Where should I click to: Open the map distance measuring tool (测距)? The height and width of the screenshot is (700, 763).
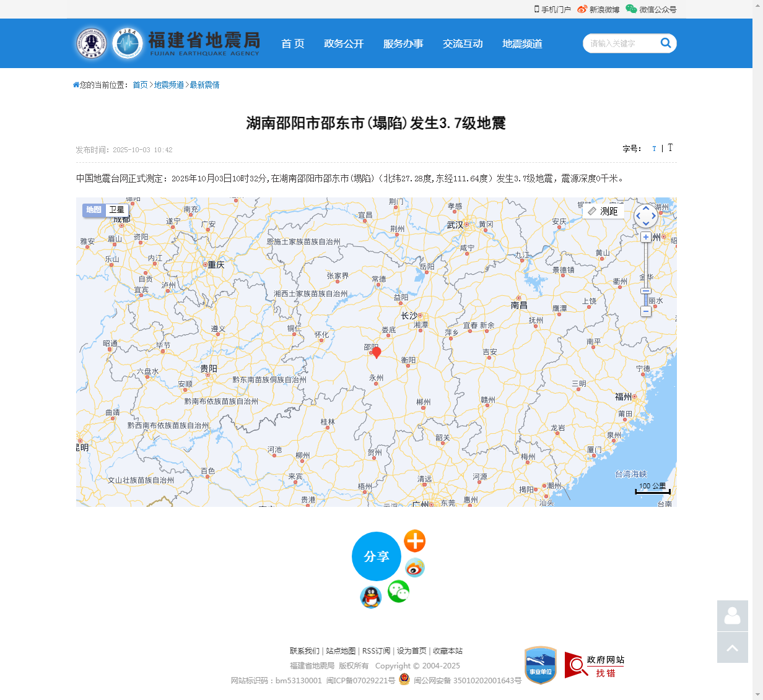[x=603, y=212]
